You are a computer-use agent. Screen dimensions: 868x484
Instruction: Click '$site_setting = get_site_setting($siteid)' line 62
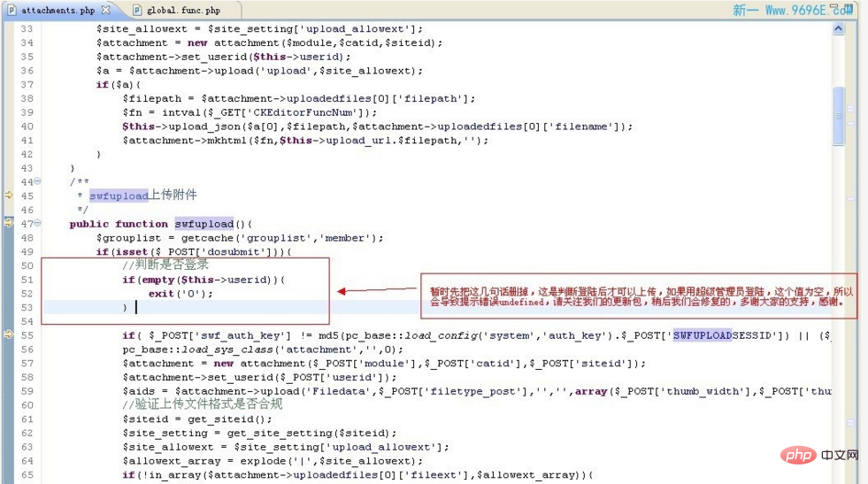[x=259, y=433]
